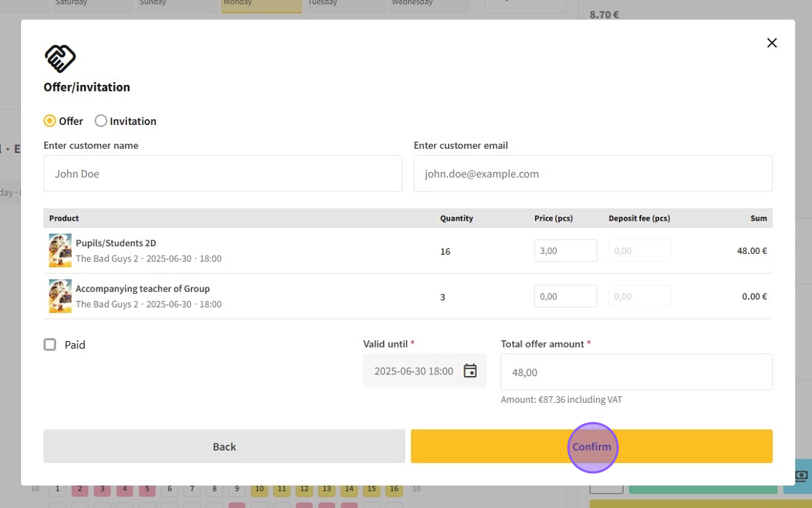Edit price for Pupils/Students 2D
Viewport: 812px width, 508px height.
(565, 250)
